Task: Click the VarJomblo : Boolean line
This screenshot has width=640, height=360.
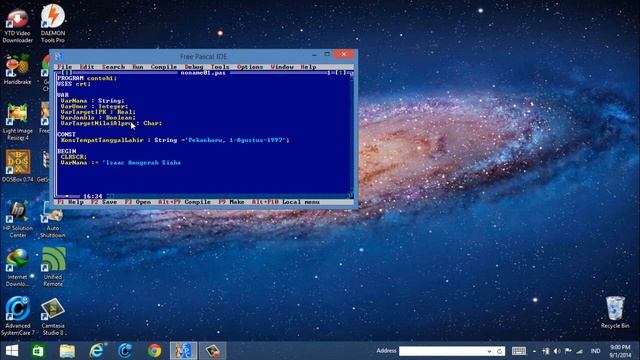Action: coord(98,118)
